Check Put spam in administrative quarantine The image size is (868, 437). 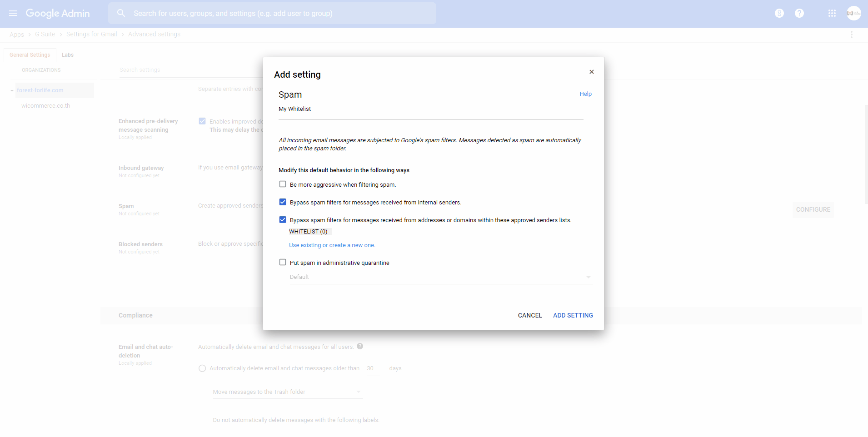[283, 263]
